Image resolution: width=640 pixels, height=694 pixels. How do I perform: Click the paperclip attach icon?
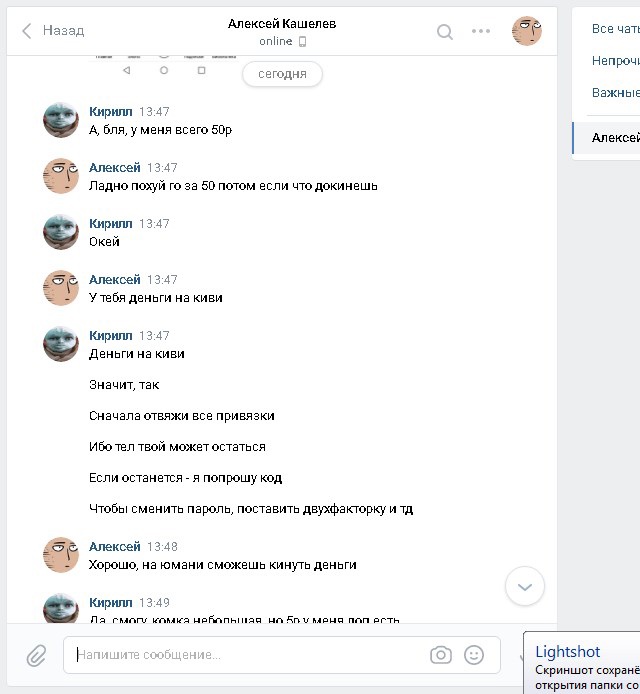[x=36, y=655]
